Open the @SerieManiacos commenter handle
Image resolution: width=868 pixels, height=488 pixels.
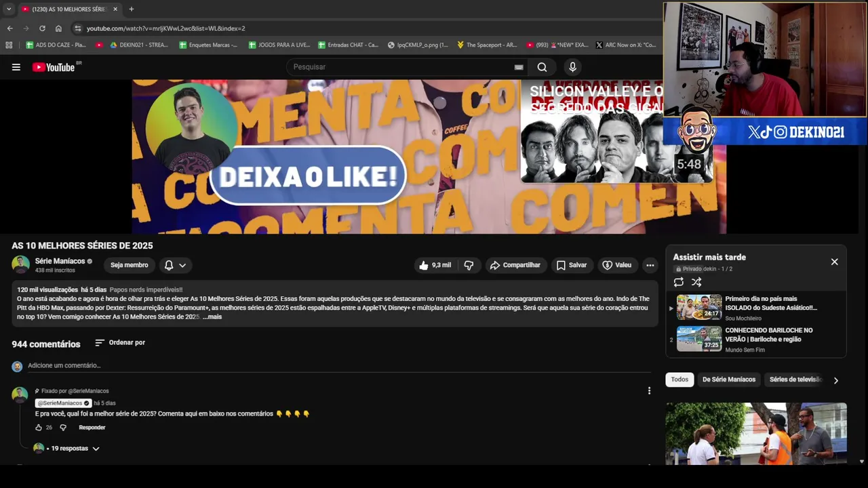(63, 403)
